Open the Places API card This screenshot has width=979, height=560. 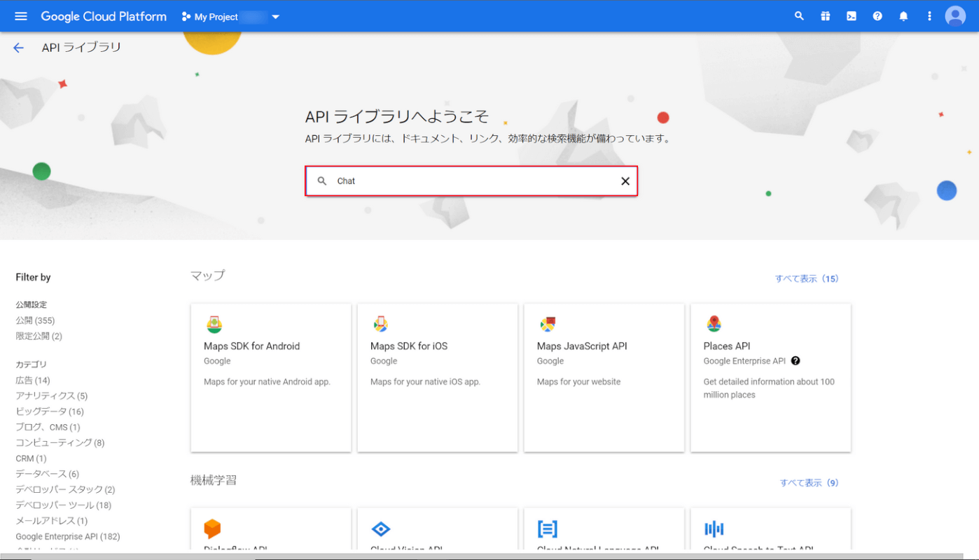pyautogui.click(x=771, y=377)
